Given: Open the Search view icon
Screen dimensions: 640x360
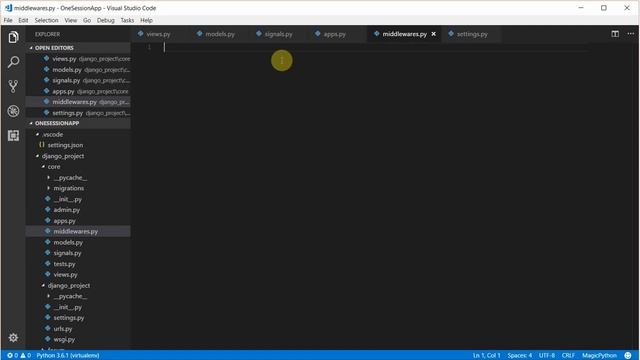Looking at the screenshot, I should pos(13,62).
